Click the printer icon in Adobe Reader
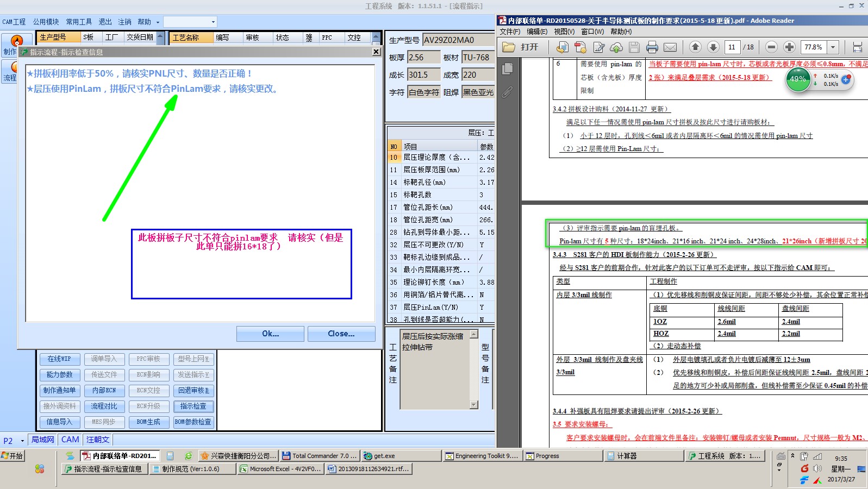868x489 pixels. (652, 47)
